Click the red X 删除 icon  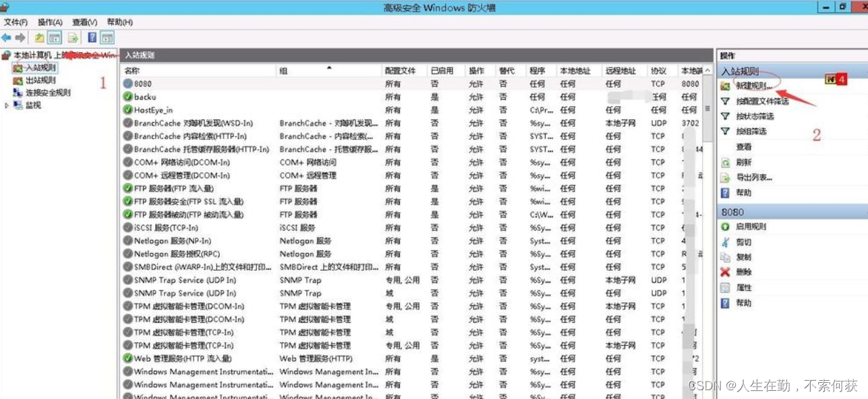[x=725, y=272]
